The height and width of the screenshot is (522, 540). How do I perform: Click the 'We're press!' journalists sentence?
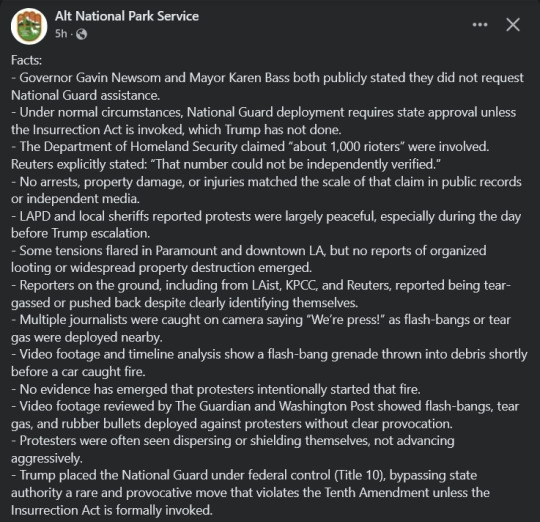coord(261,328)
